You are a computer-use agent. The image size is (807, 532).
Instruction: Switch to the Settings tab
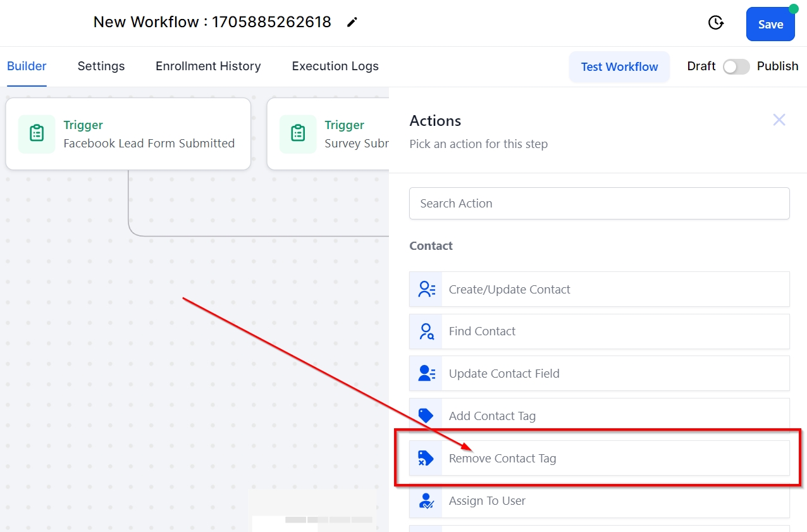tap(101, 66)
